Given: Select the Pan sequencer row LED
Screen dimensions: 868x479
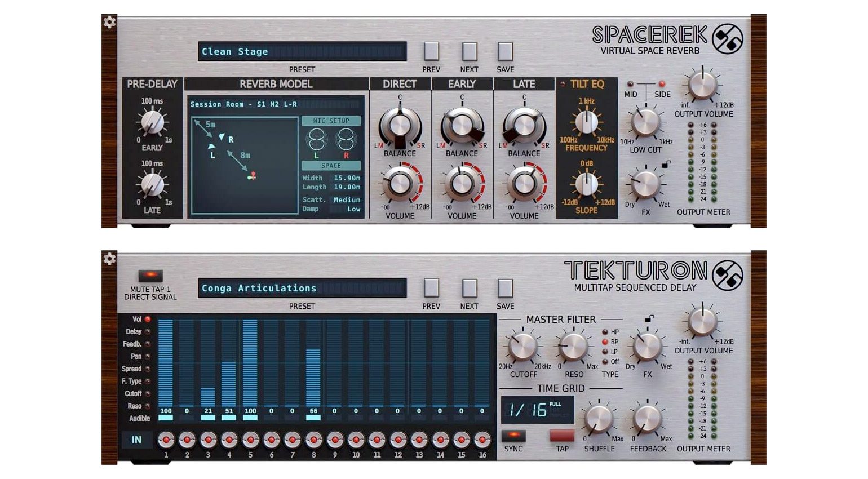Looking at the screenshot, I should tap(148, 356).
